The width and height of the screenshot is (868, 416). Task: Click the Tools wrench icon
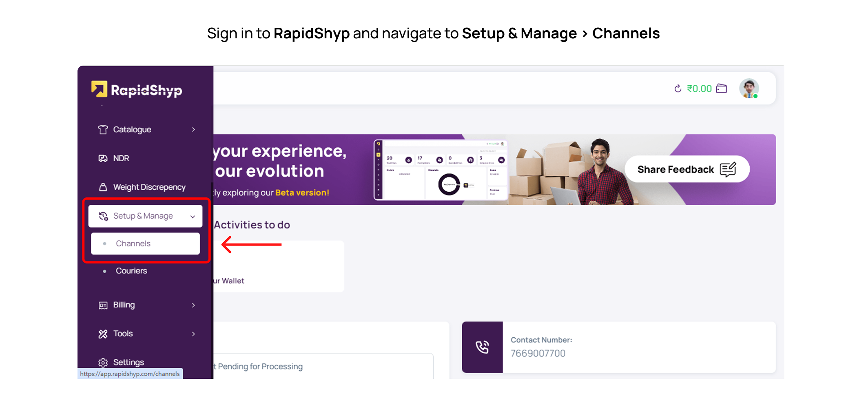(x=103, y=334)
